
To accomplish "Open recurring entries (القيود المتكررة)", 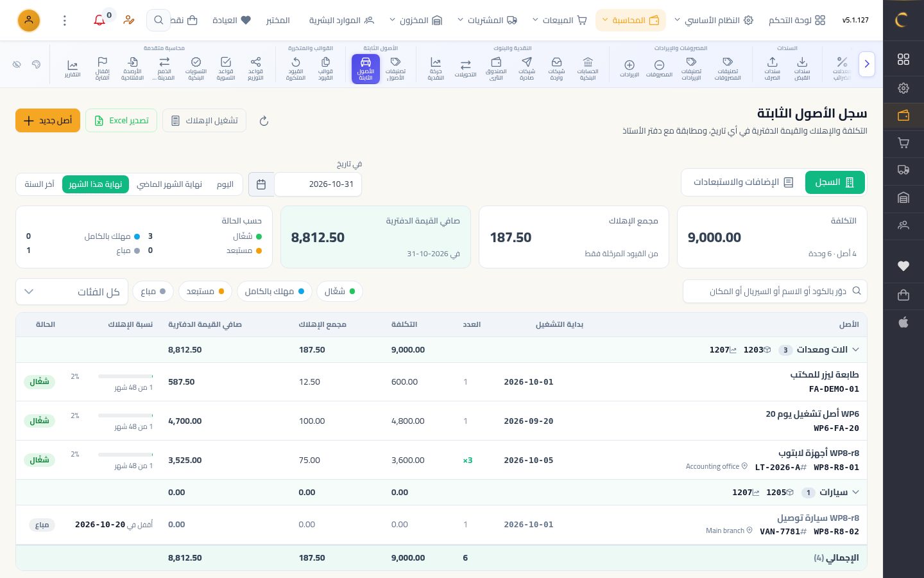I will tap(296, 69).
